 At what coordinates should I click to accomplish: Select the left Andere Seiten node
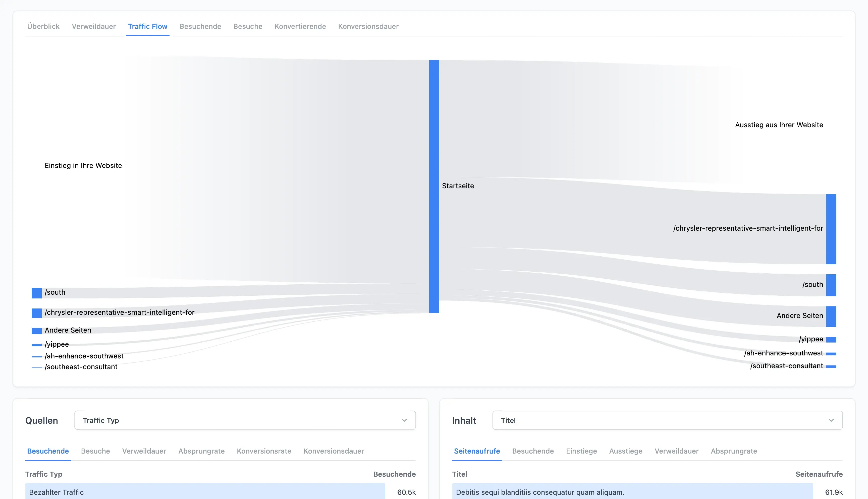[37, 331]
